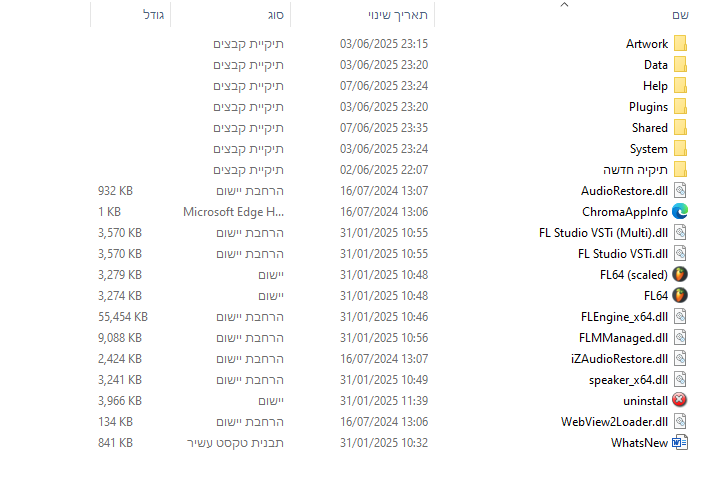Click the sort arrow above the name column
Image resolution: width=702 pixels, height=489 pixels.
563,5
